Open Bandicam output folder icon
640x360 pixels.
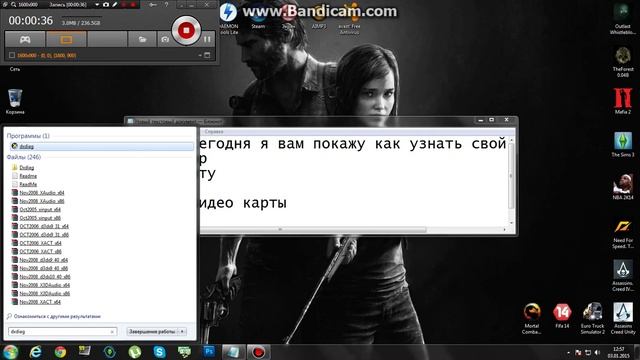142,40
